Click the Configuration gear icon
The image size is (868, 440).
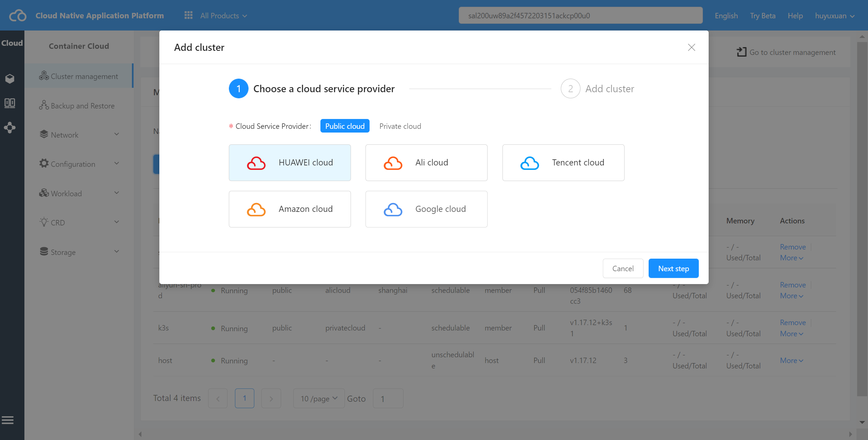tap(44, 163)
